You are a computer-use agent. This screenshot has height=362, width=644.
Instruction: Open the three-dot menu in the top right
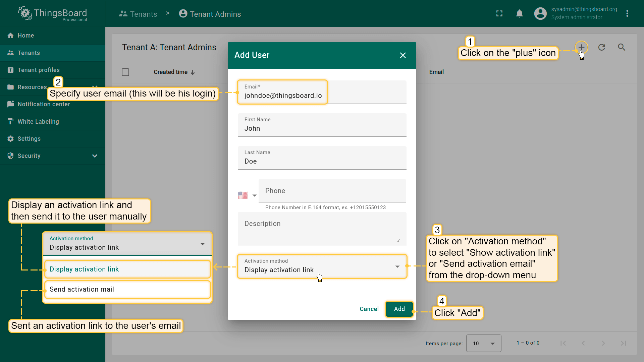627,13
